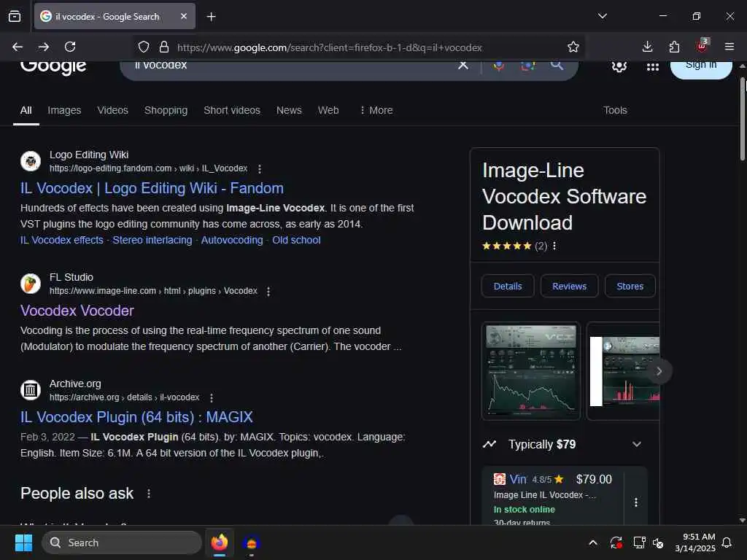Viewport: 747px width, 560px height.
Task: Click the Stores button in product panel
Action: [x=630, y=286]
